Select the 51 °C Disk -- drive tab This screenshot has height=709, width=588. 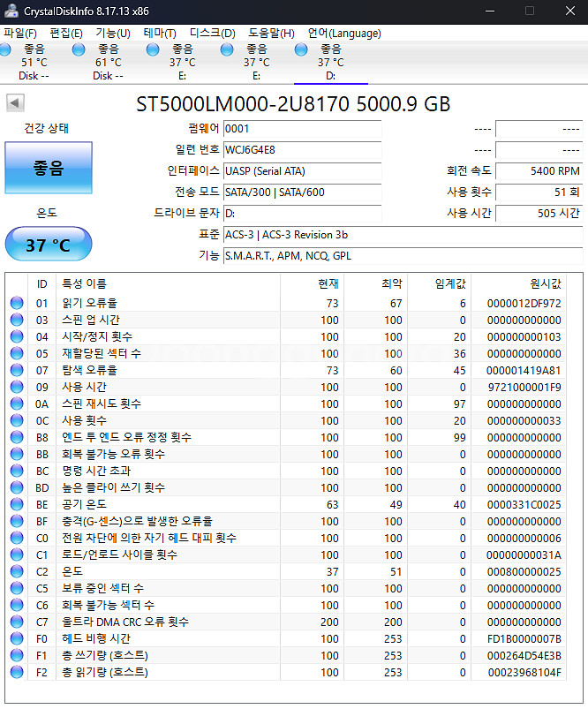click(x=34, y=63)
